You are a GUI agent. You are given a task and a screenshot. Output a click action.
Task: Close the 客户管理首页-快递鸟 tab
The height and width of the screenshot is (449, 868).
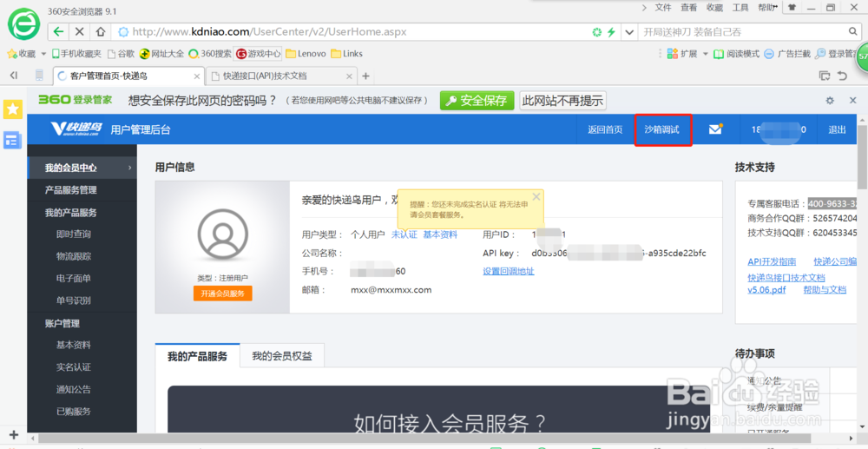click(x=196, y=76)
